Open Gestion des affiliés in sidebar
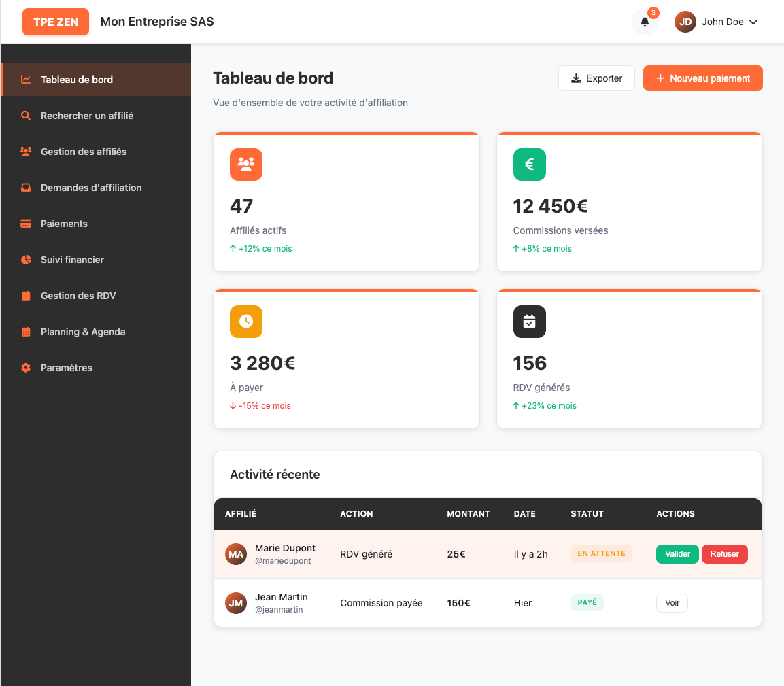Image resolution: width=784 pixels, height=686 pixels. (x=84, y=152)
